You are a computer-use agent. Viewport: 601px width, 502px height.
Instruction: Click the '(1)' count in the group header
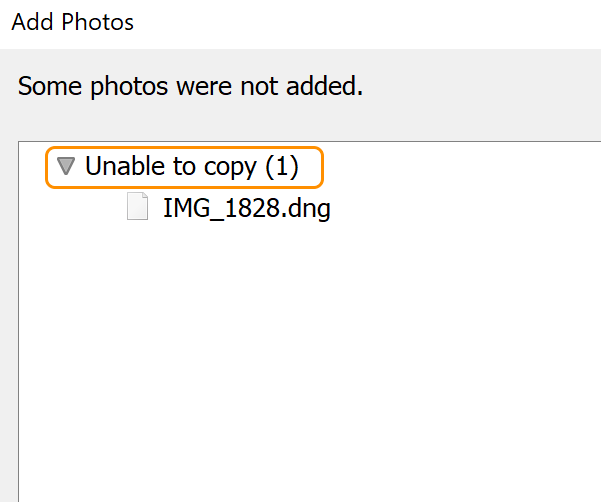point(281,166)
